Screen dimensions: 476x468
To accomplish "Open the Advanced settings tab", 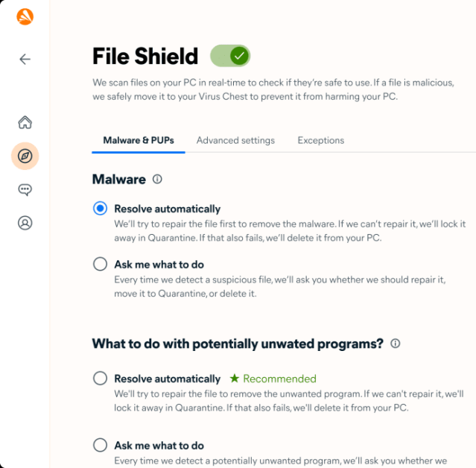I will pyautogui.click(x=235, y=140).
